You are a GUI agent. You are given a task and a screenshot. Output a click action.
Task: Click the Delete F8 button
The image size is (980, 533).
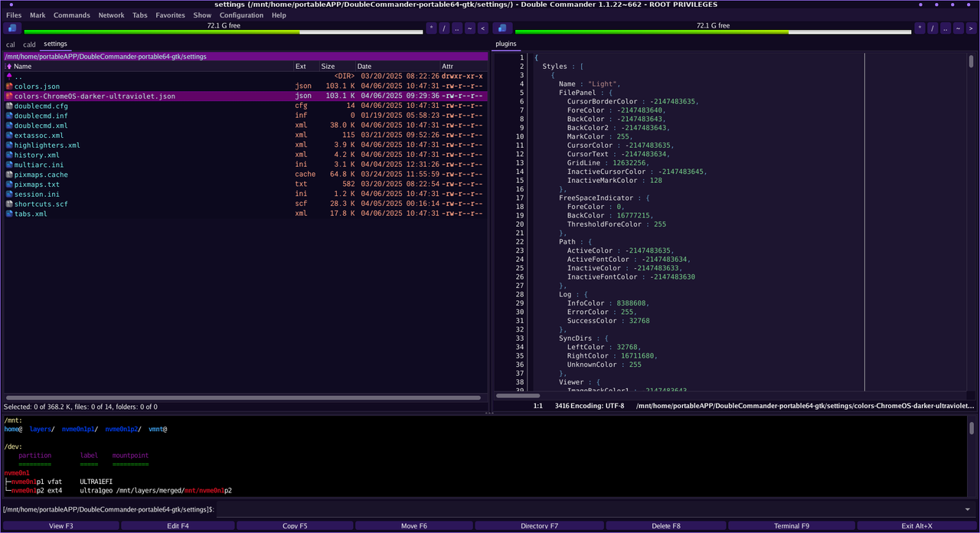click(x=665, y=525)
